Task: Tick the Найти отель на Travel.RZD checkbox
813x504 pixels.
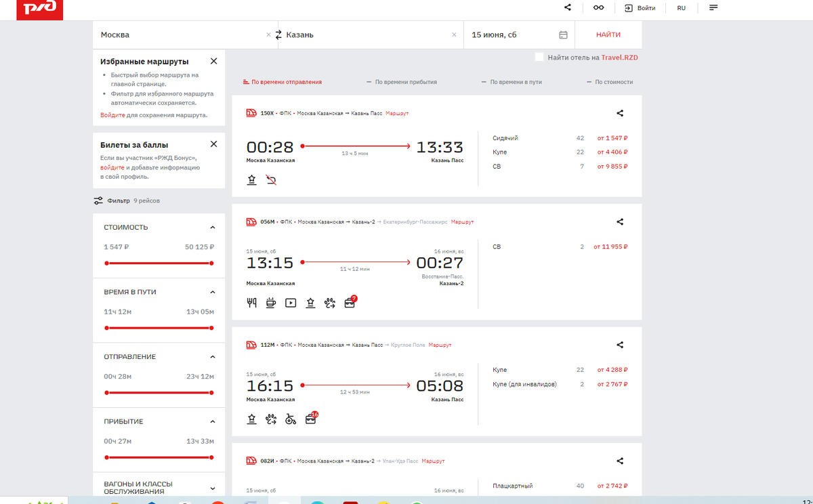Action: (539, 58)
